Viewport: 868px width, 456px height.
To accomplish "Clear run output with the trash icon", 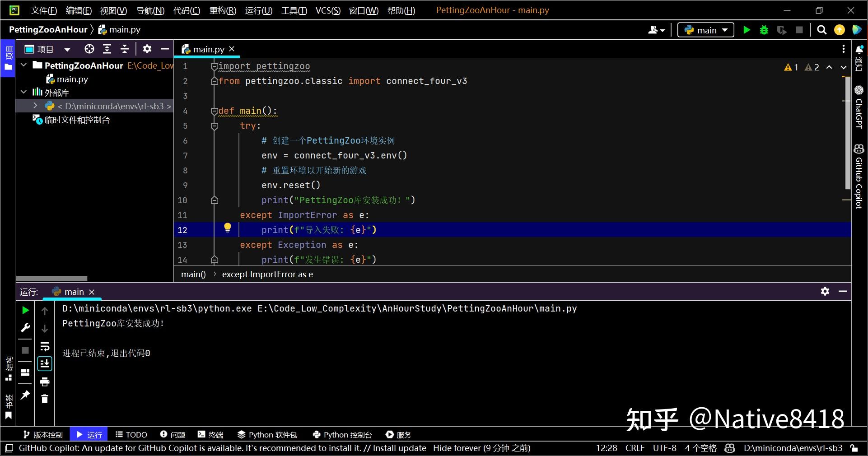I will (45, 399).
